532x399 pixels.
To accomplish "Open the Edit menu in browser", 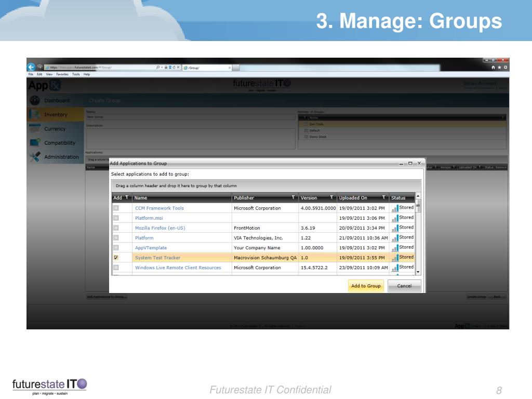I will tap(39, 74).
